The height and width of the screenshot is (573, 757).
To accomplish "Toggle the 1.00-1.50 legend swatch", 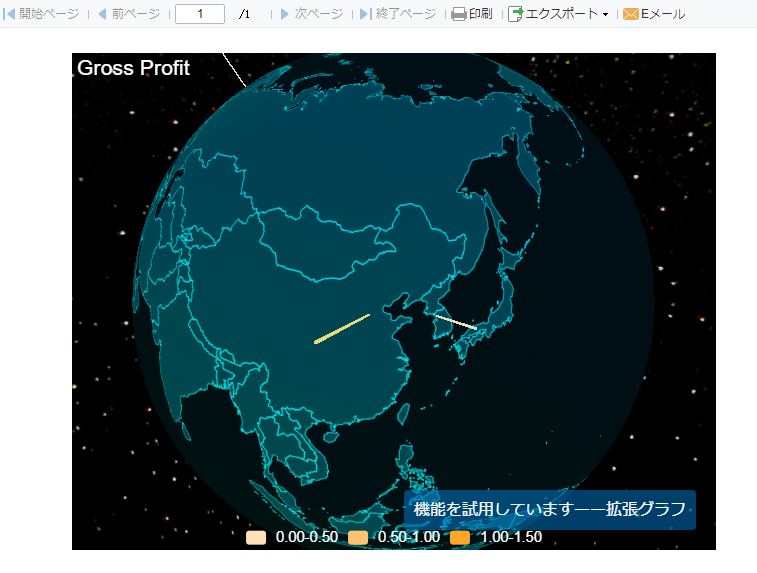I will click(x=460, y=538).
